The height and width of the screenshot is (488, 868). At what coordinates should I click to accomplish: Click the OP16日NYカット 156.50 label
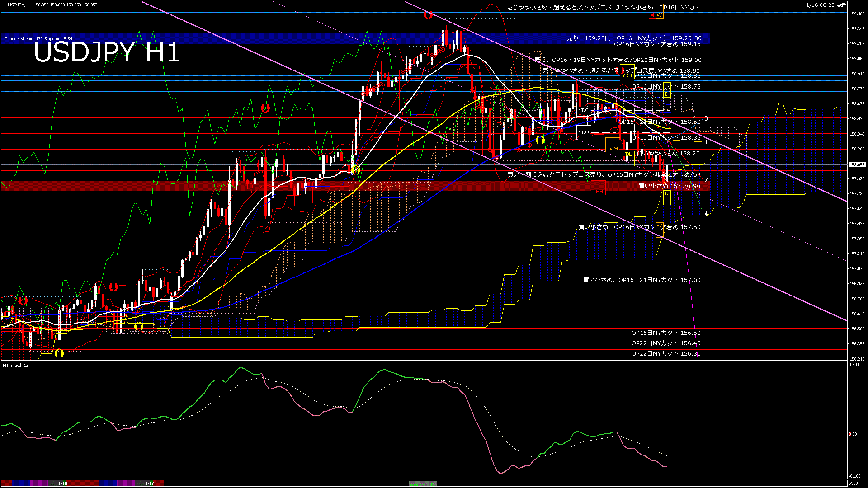(x=665, y=333)
